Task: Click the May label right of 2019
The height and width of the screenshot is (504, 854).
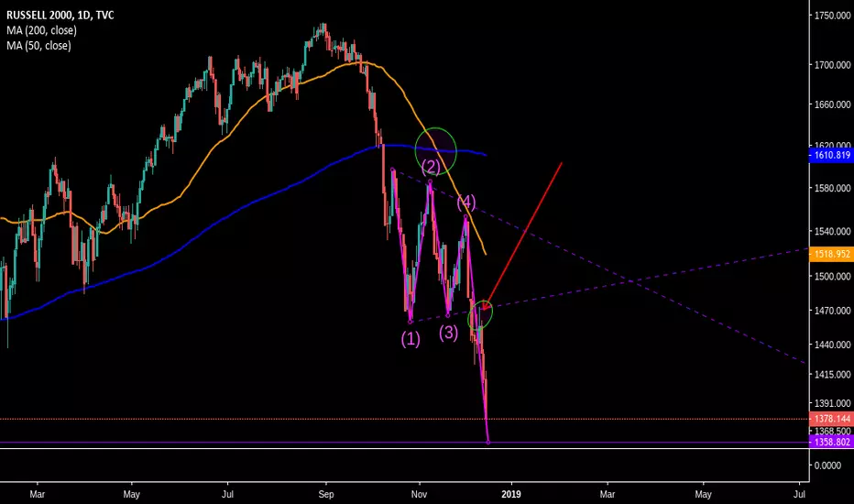Action: 703,494
